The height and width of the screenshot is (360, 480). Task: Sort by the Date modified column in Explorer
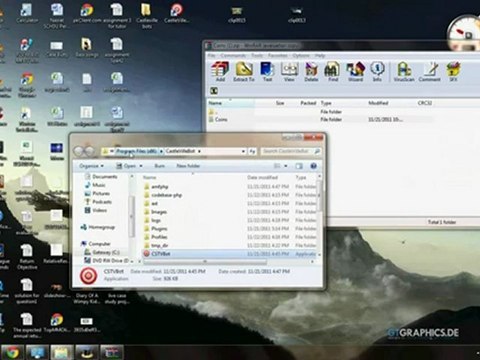pyautogui.click(x=262, y=177)
